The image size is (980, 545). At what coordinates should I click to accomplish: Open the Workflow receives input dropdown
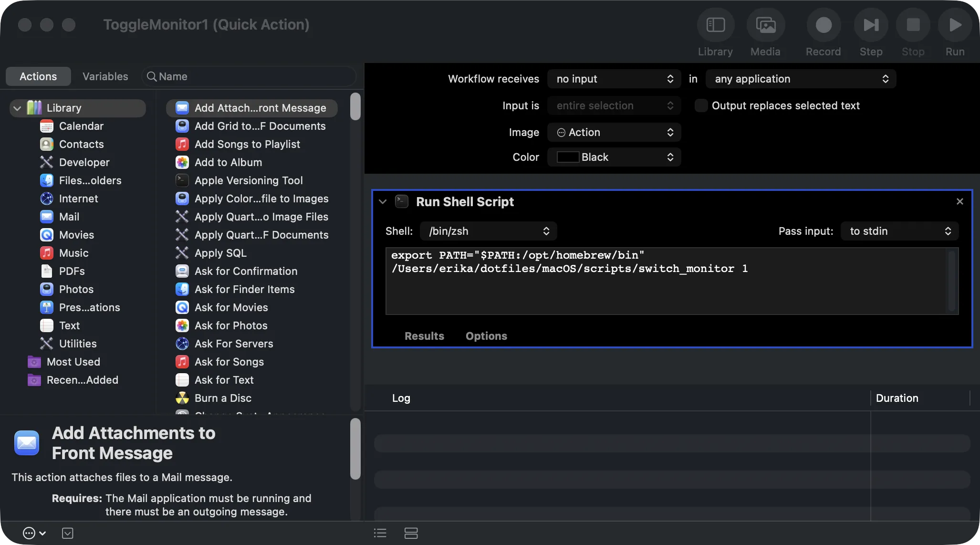614,79
